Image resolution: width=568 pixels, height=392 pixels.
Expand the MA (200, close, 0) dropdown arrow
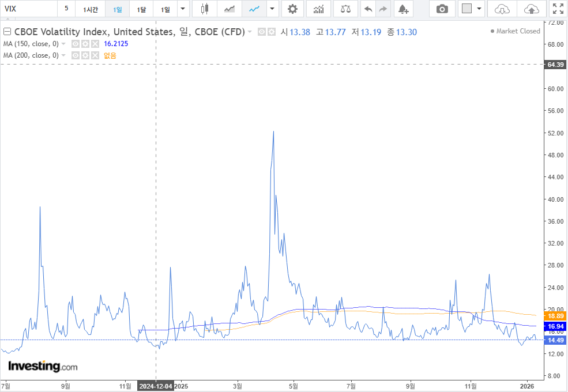pos(63,55)
